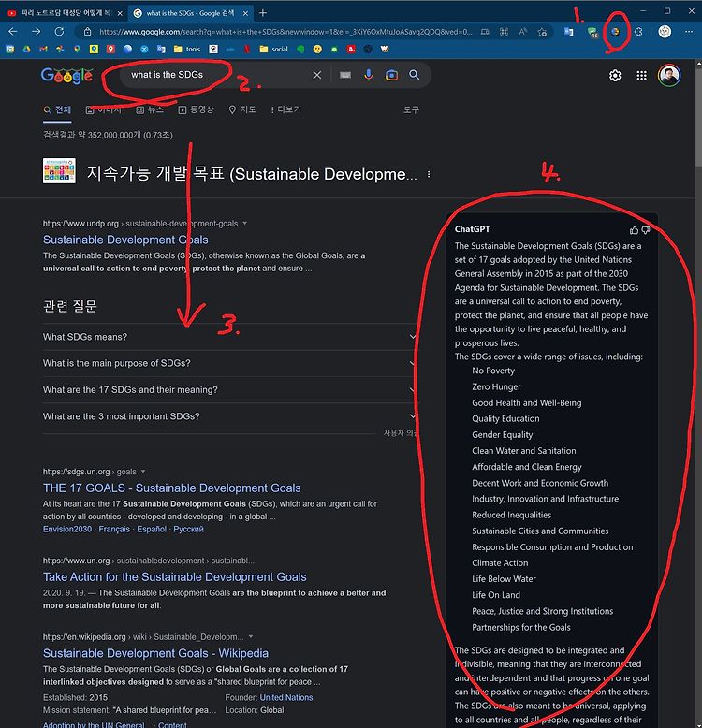Open Evernote bookmark
This screenshot has width=702, height=728.
pyautogui.click(x=300, y=49)
